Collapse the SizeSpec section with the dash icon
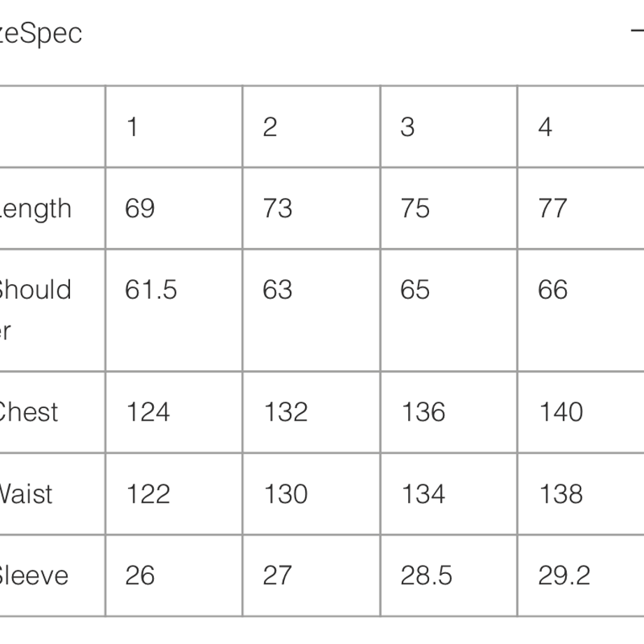The width and height of the screenshot is (644, 644). (x=638, y=30)
